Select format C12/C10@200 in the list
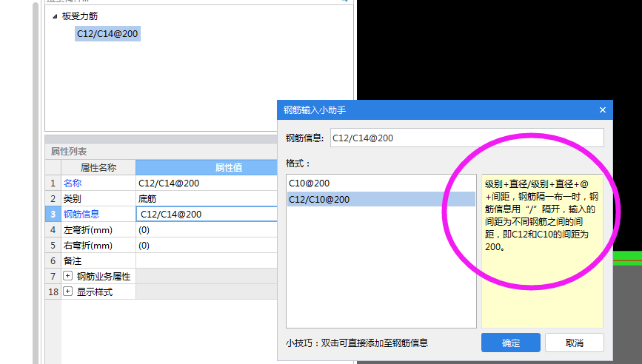Viewport: 642px width, 364px height. tap(381, 199)
